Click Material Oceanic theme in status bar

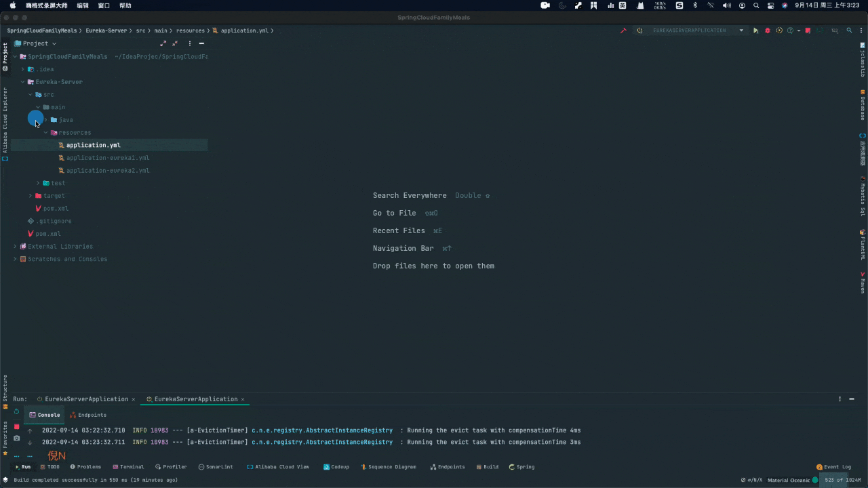[789, 480]
